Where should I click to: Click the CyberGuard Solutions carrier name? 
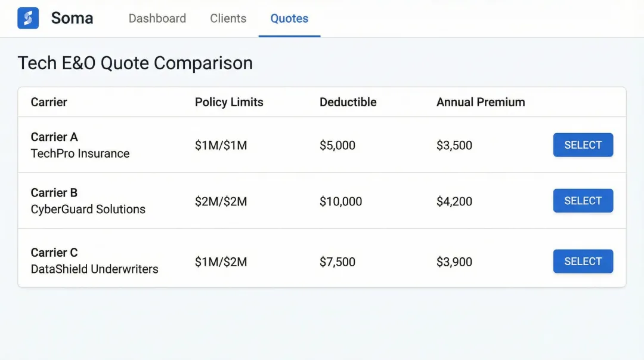click(88, 209)
